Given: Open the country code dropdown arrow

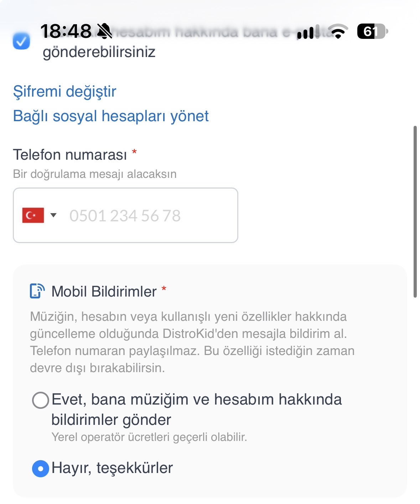Looking at the screenshot, I should 53,215.
